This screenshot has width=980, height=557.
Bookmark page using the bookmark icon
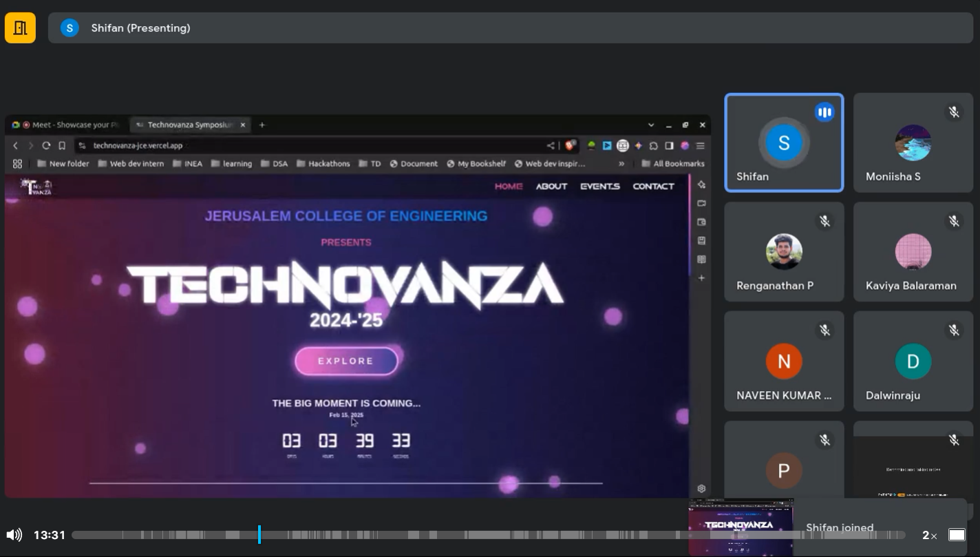point(62,145)
